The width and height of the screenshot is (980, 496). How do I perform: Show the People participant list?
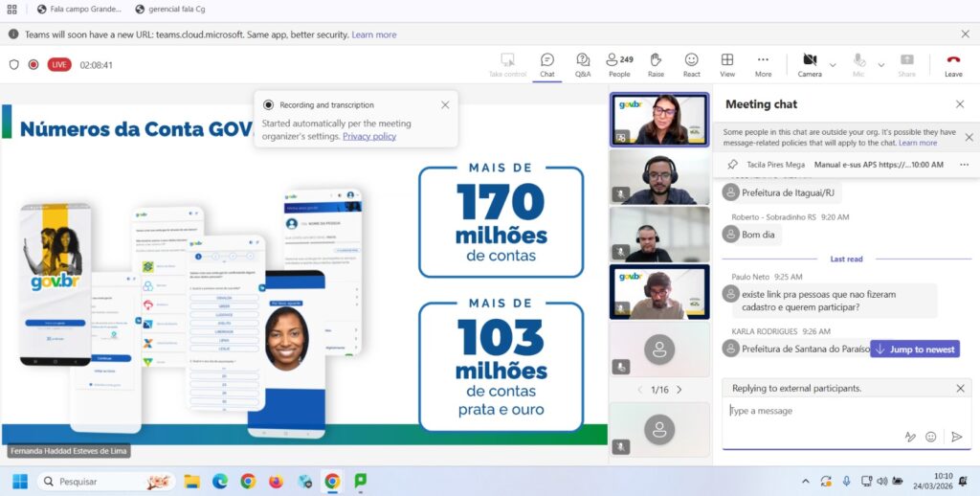[x=619, y=64]
